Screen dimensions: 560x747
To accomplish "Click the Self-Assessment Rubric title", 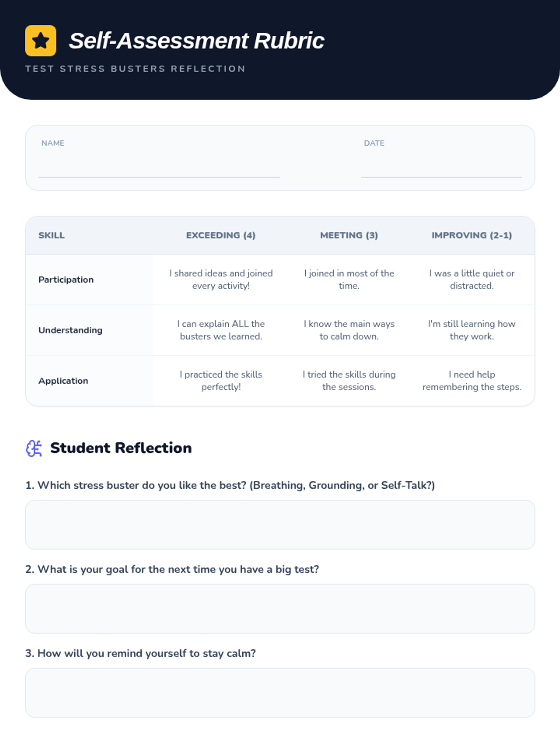I will point(196,41).
